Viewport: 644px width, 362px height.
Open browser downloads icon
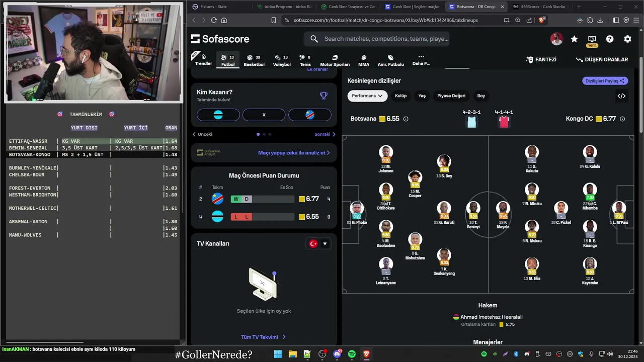click(x=600, y=20)
